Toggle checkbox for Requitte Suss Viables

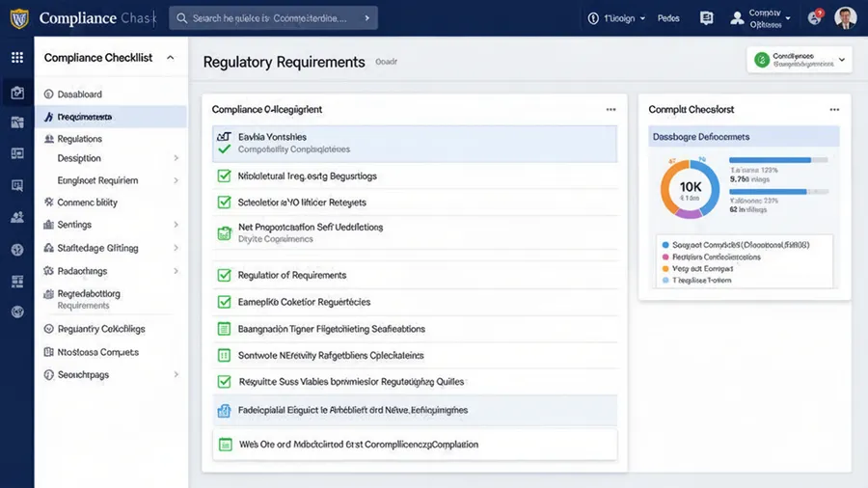click(x=224, y=382)
